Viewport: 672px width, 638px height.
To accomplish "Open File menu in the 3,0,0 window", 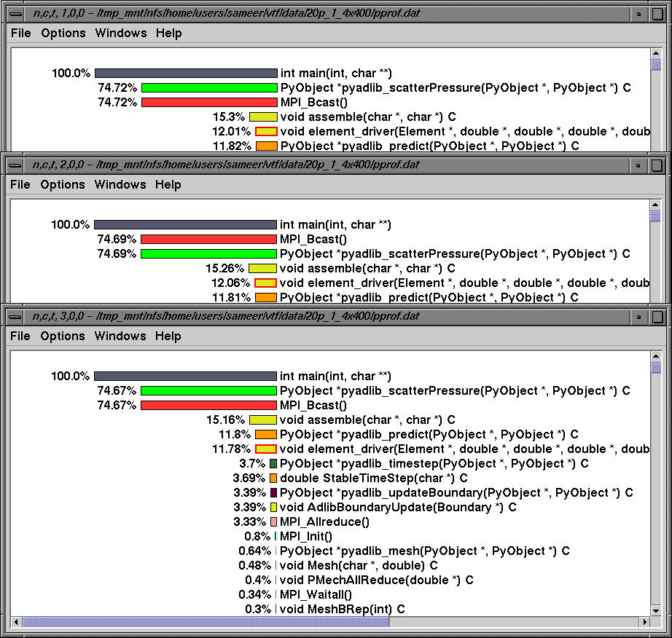I will pos(20,336).
